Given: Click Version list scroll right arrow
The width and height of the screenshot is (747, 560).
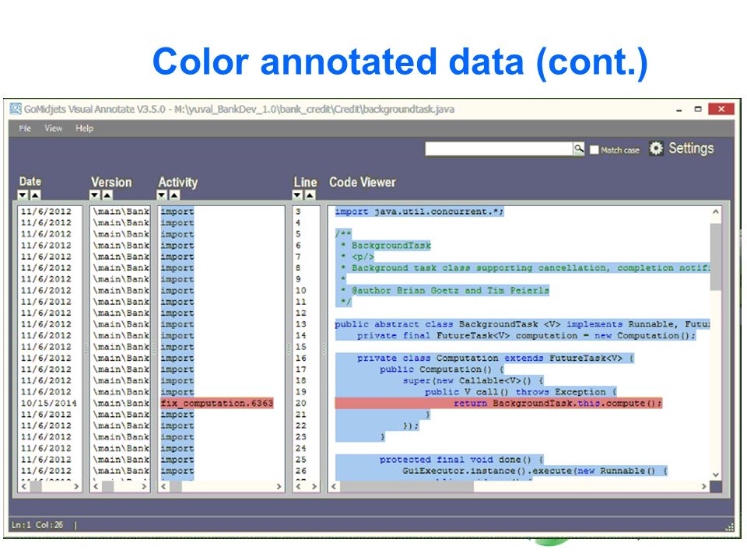Looking at the screenshot, I should point(144,486).
